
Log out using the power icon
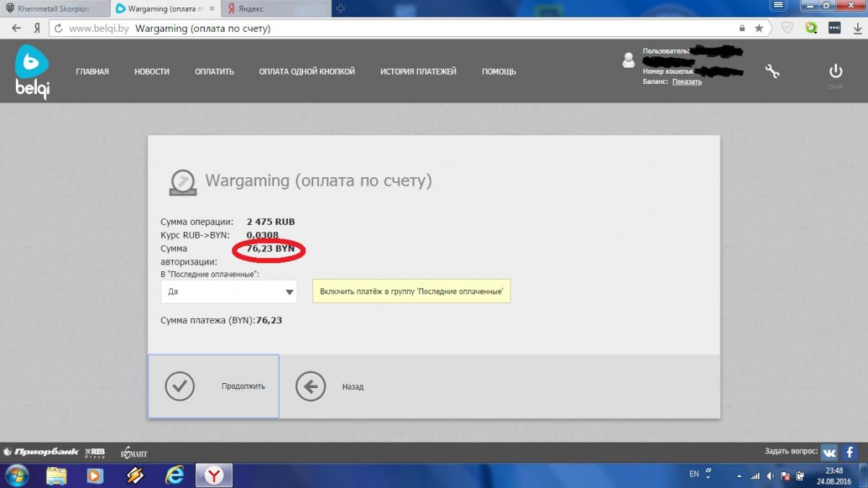tap(835, 71)
